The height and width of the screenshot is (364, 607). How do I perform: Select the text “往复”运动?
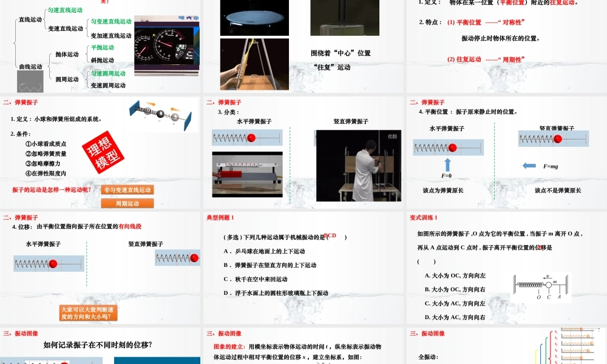(332, 67)
